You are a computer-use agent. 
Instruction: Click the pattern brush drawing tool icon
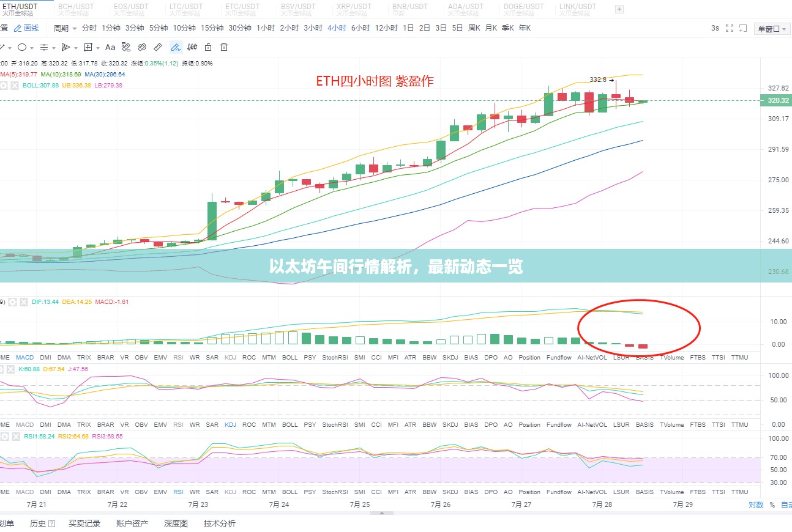click(x=126, y=47)
